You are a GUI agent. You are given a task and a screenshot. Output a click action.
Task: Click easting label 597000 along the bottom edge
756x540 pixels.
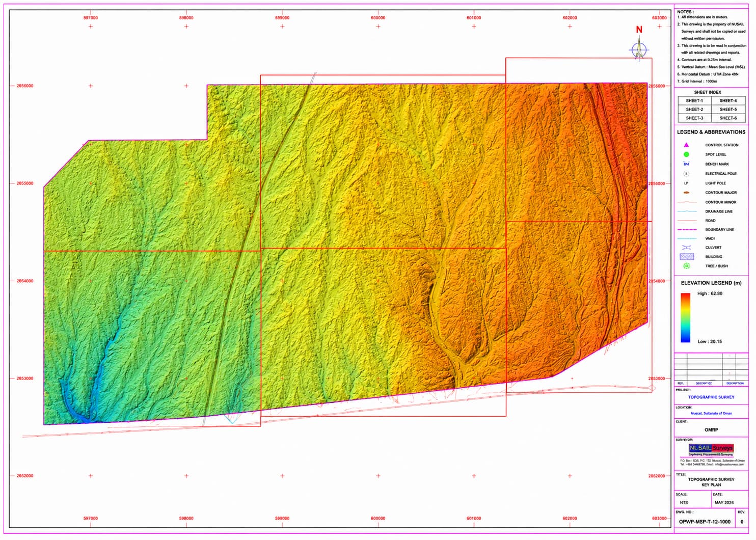[91, 519]
